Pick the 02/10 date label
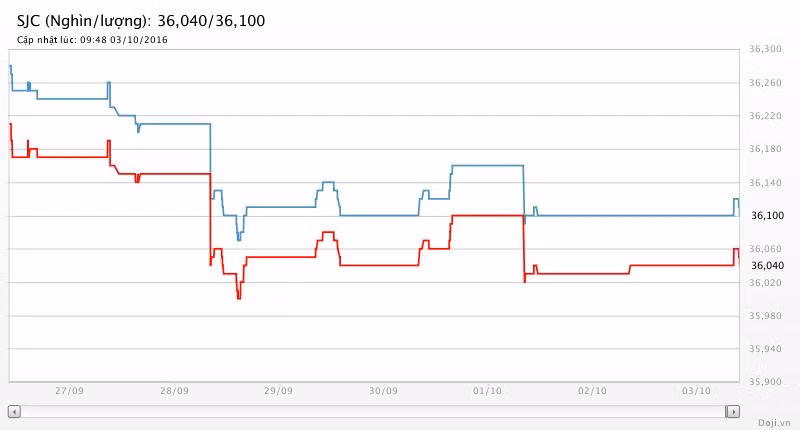Viewport: 800px width, 430px height. [x=593, y=391]
